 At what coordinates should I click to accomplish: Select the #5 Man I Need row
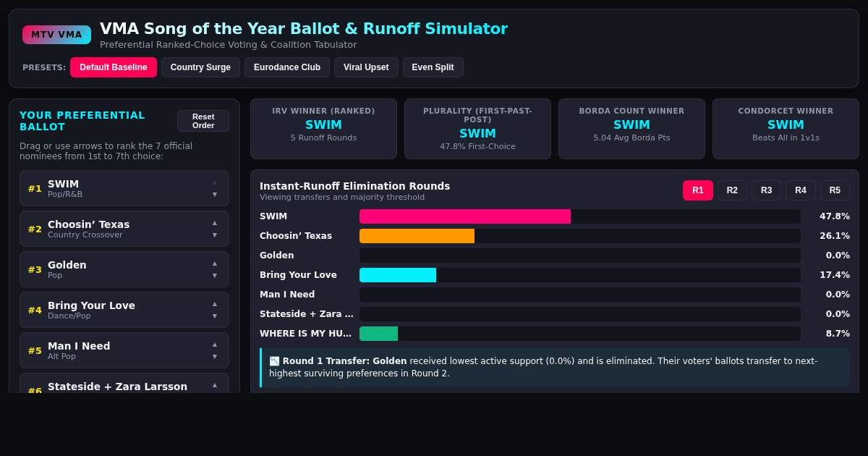click(x=124, y=350)
